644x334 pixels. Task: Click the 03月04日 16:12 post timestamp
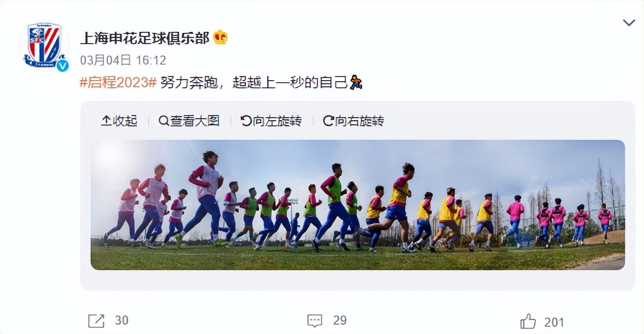point(123,61)
